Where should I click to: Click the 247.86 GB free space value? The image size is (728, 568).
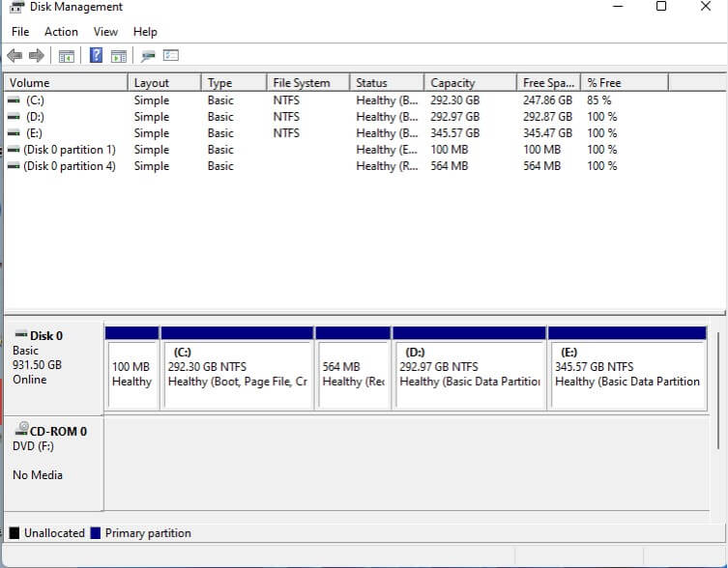pyautogui.click(x=547, y=100)
